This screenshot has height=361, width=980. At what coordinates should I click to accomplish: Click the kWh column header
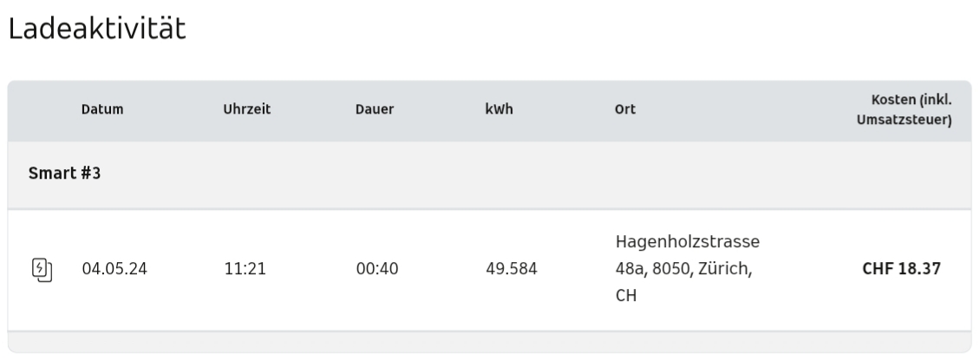[x=499, y=109]
